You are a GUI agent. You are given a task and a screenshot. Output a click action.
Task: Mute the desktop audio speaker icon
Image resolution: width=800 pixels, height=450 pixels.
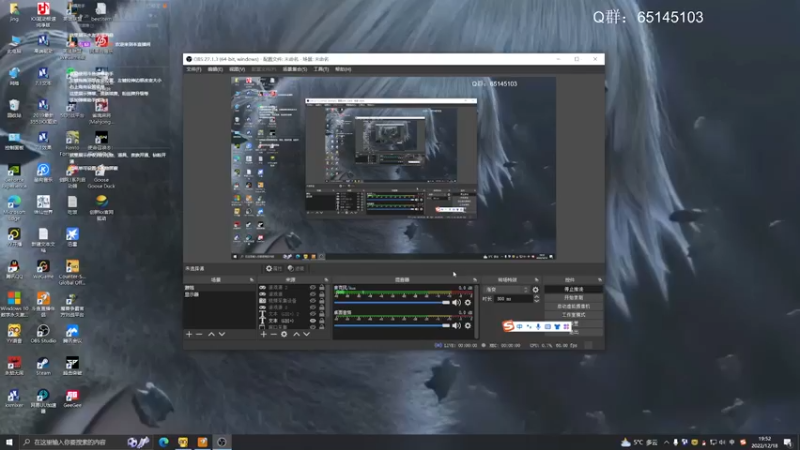456,326
